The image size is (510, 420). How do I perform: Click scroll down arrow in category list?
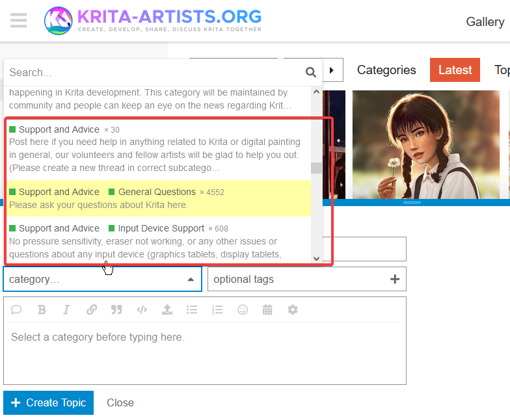(316, 259)
